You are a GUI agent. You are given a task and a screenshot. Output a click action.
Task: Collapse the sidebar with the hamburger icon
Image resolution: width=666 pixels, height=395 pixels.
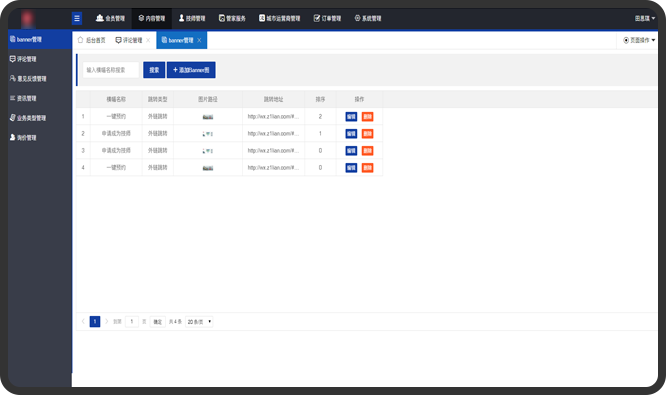(x=77, y=18)
